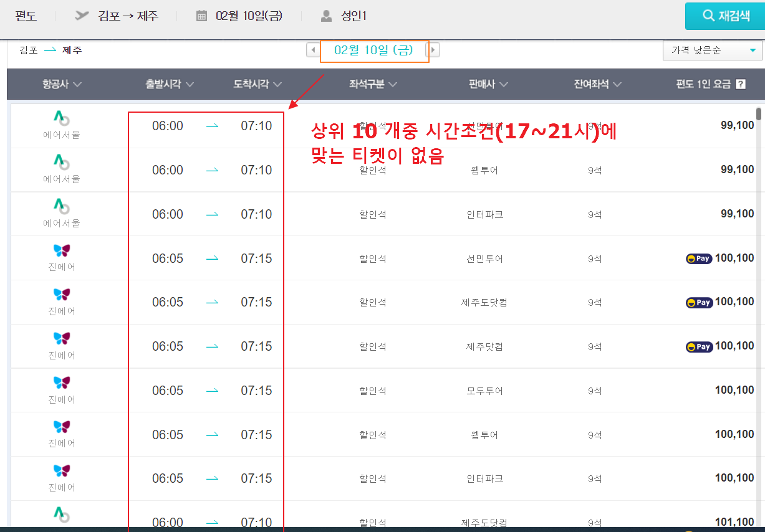The height and width of the screenshot is (532, 765).
Task: Click the Air Seoul logo in the 인터파크 99,100 row
Action: (x=62, y=206)
